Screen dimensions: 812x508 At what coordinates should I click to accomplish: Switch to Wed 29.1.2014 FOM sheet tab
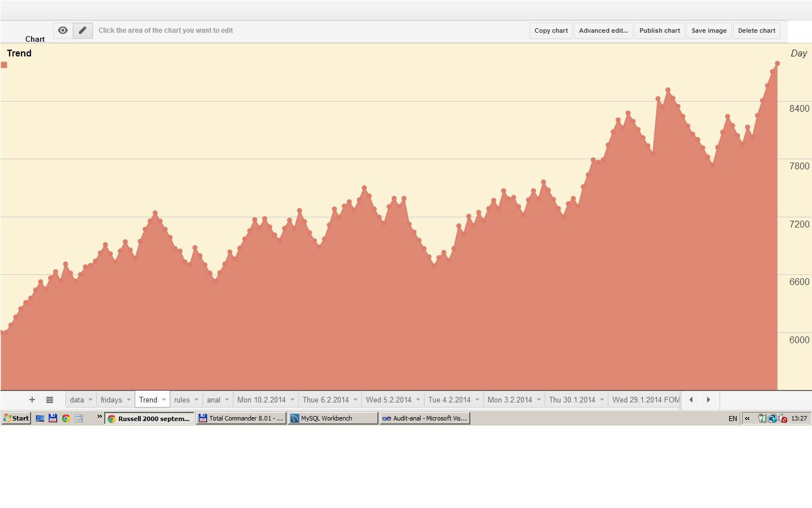(x=646, y=400)
